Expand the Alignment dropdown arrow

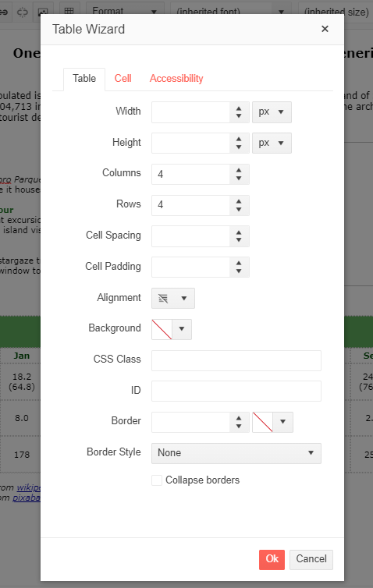point(184,299)
